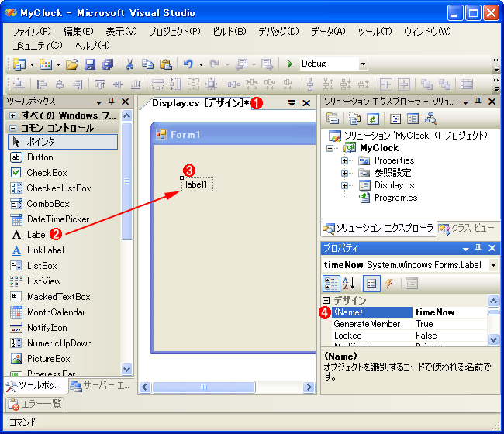Open active documents list dropdown arrow
Viewport: 504px width, 434px height.
pyautogui.click(x=292, y=103)
